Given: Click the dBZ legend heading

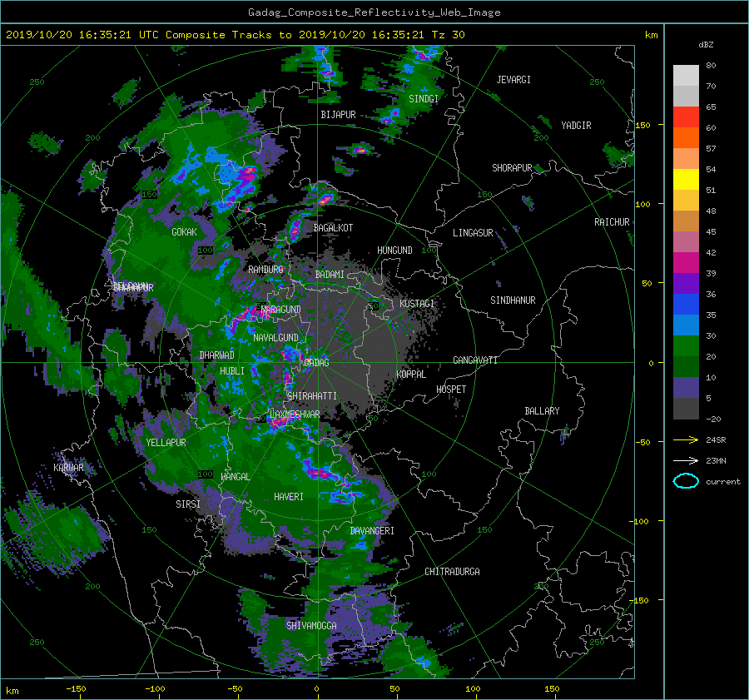Looking at the screenshot, I should tap(706, 44).
